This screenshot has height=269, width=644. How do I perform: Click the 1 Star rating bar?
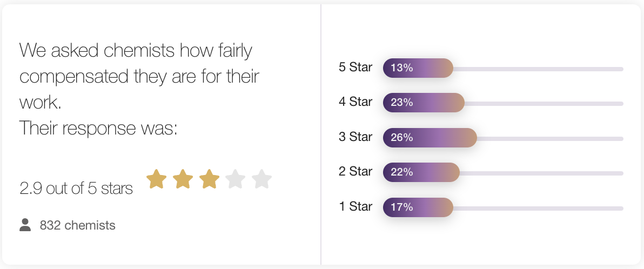502,207
